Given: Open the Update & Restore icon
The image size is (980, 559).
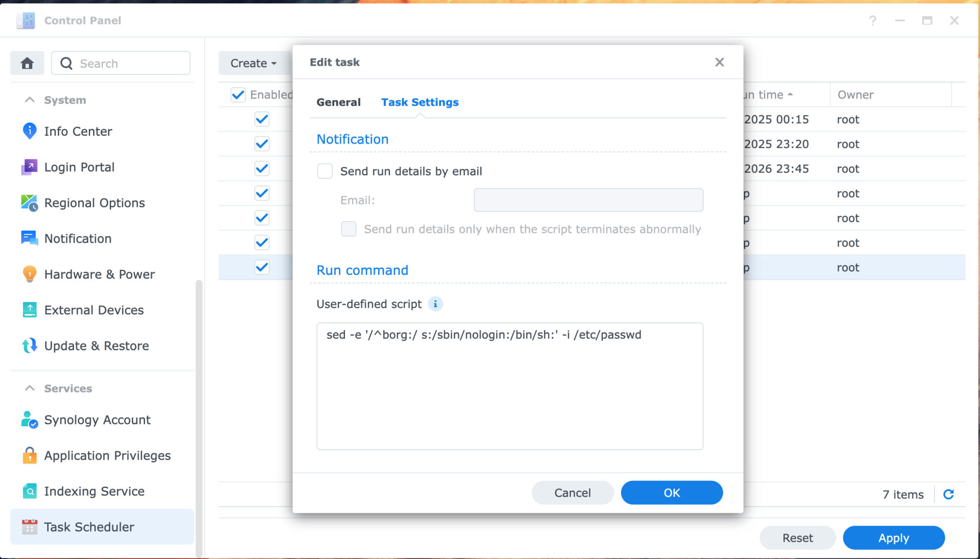Looking at the screenshot, I should (29, 346).
